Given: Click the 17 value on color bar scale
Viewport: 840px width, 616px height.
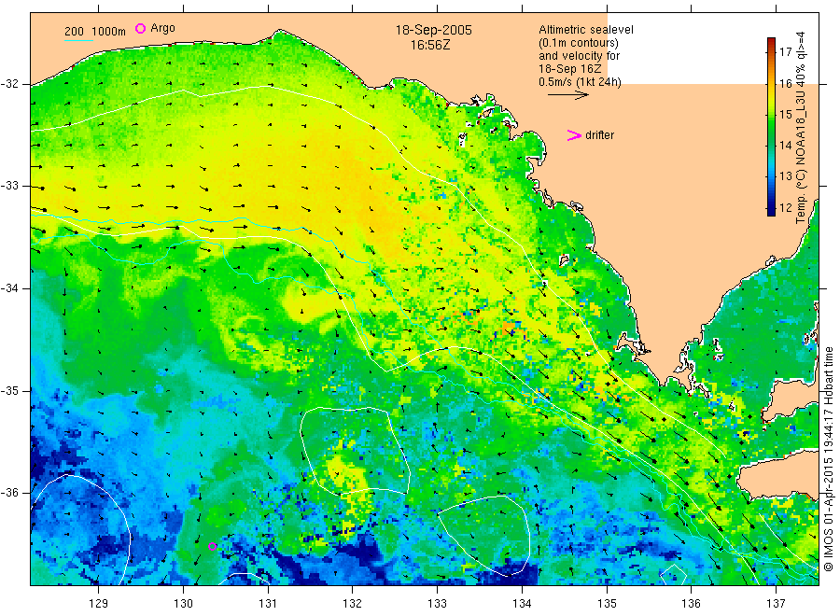Looking at the screenshot, I should [x=785, y=52].
